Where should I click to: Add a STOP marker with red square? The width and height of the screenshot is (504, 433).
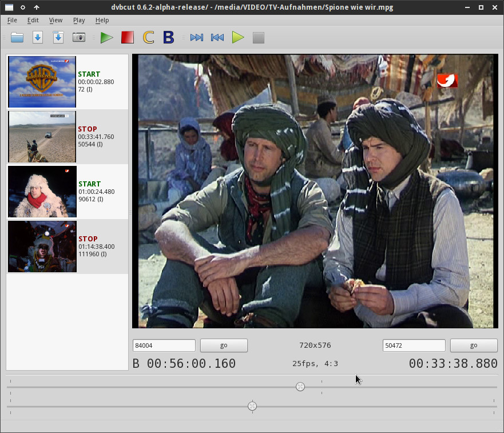(127, 38)
